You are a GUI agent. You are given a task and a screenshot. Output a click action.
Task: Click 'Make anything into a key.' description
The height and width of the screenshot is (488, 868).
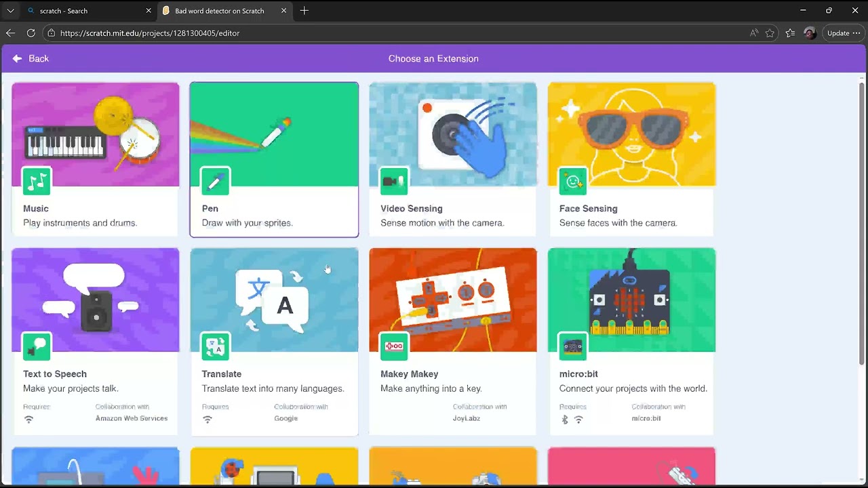[431, 388]
